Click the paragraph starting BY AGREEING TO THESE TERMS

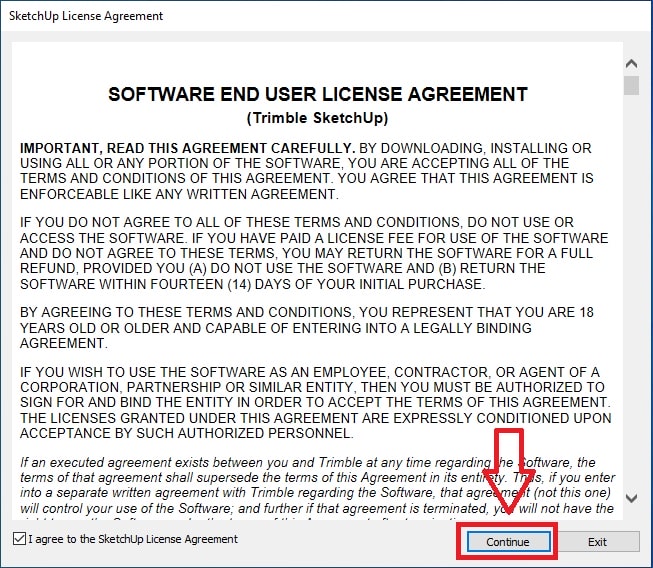307,328
